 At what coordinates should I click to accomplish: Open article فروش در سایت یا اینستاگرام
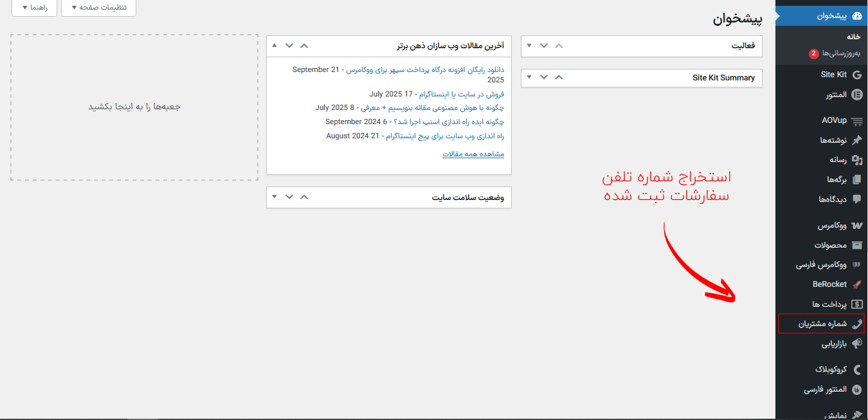tap(463, 94)
